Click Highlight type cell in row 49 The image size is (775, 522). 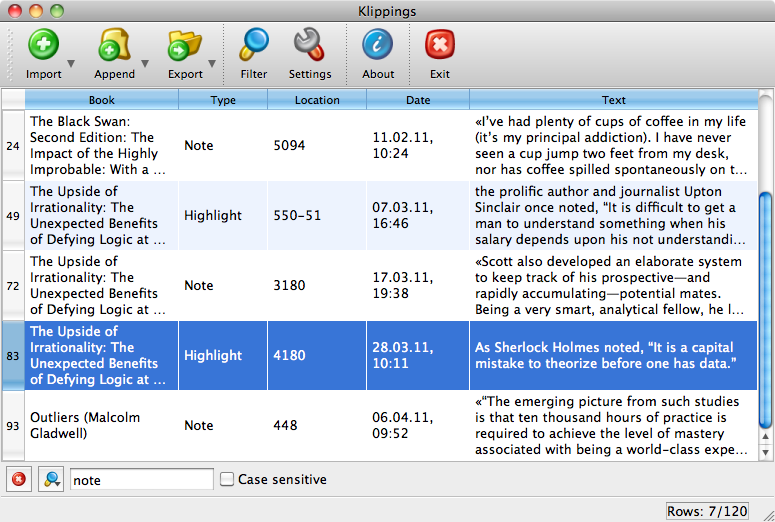click(x=223, y=216)
